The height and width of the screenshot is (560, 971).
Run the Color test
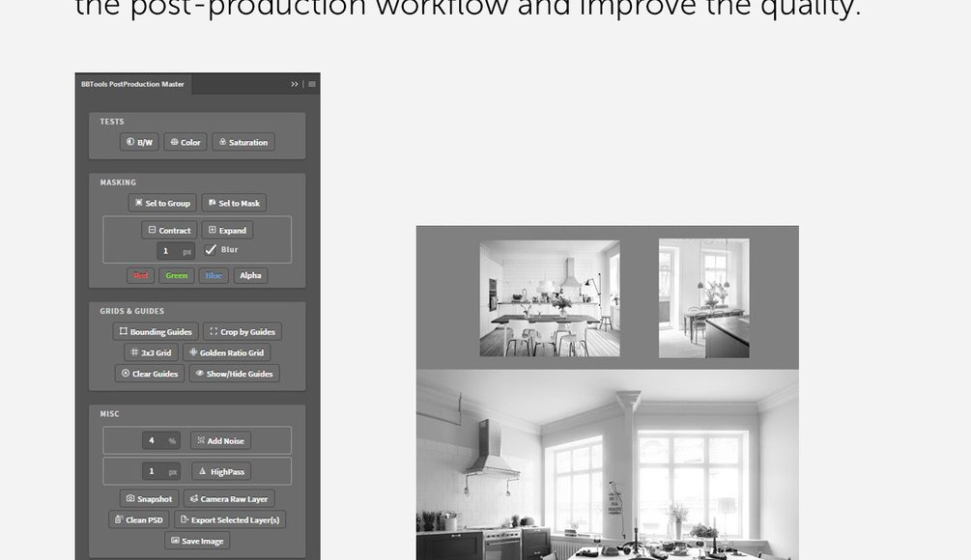tap(185, 142)
